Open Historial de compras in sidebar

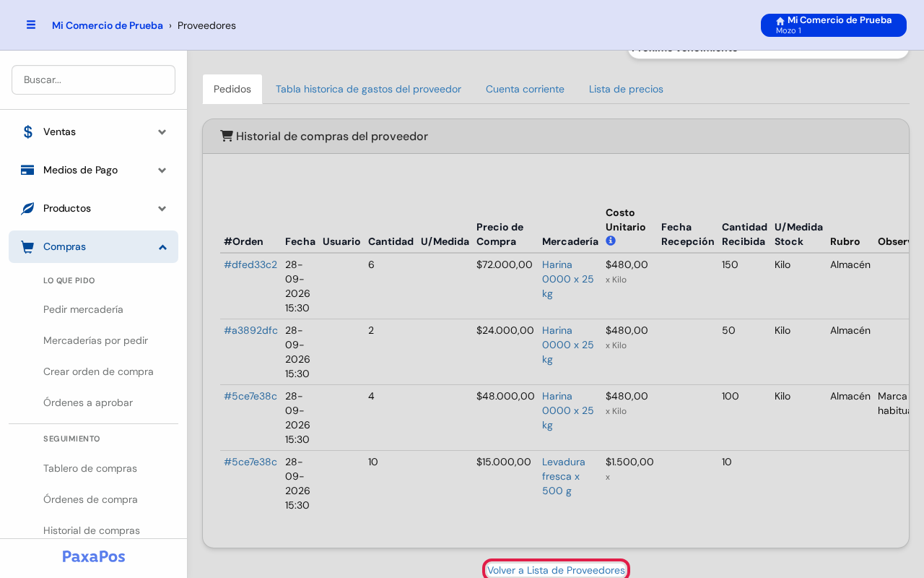tap(92, 530)
